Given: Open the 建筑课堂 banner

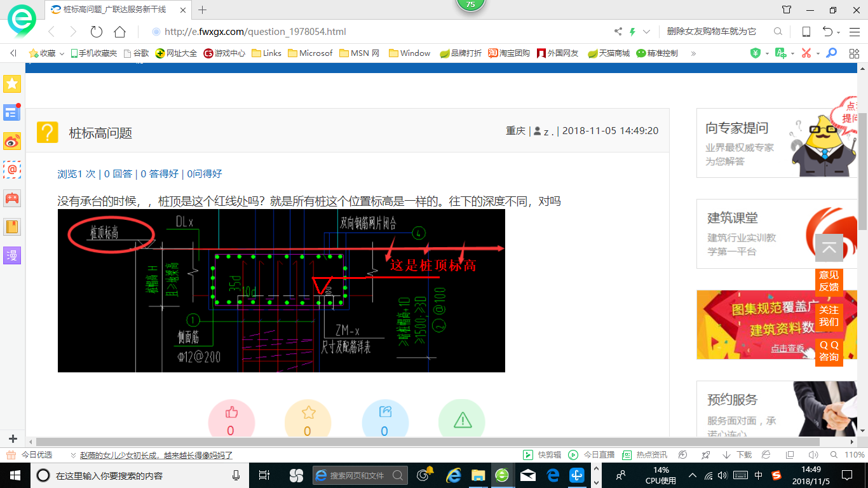Looking at the screenshot, I should tap(776, 234).
